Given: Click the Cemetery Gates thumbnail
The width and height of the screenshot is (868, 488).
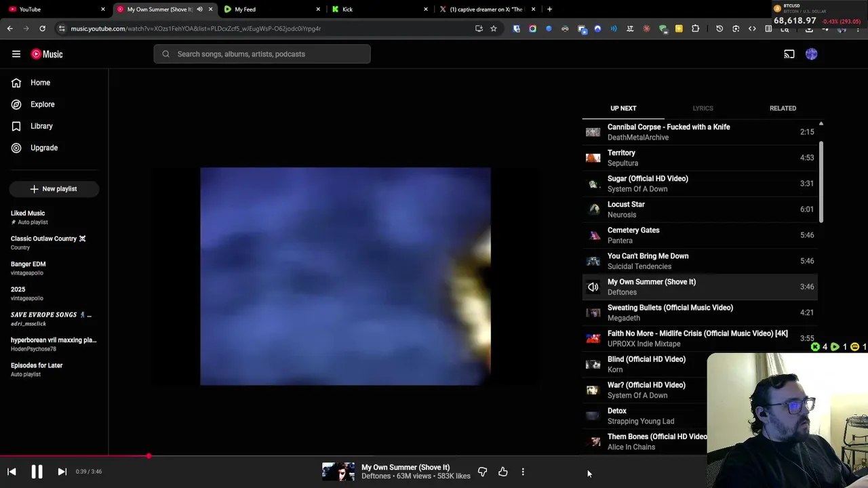Looking at the screenshot, I should pos(593,235).
